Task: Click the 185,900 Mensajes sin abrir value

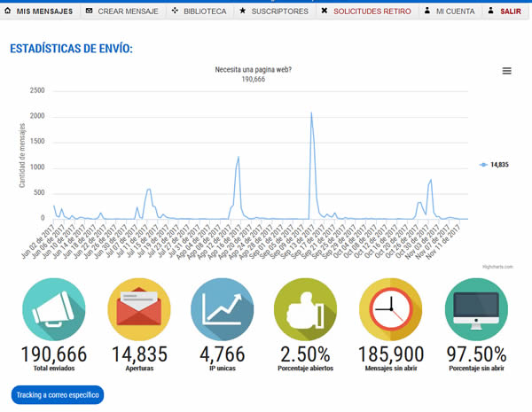Action: 391,354
